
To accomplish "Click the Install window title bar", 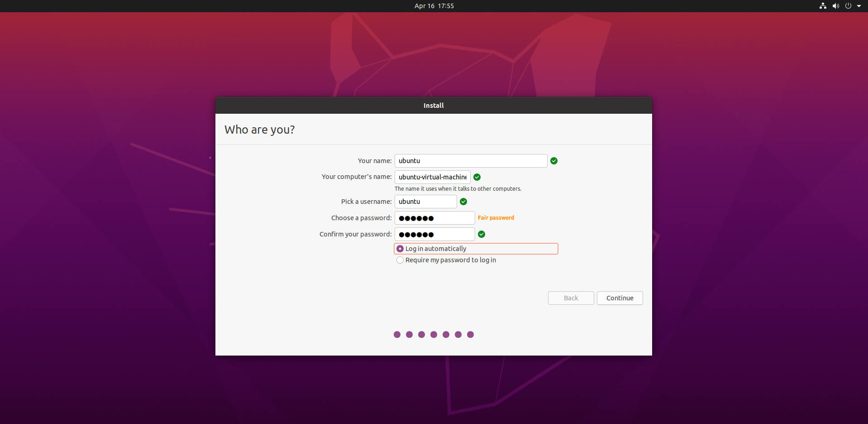I will 434,105.
